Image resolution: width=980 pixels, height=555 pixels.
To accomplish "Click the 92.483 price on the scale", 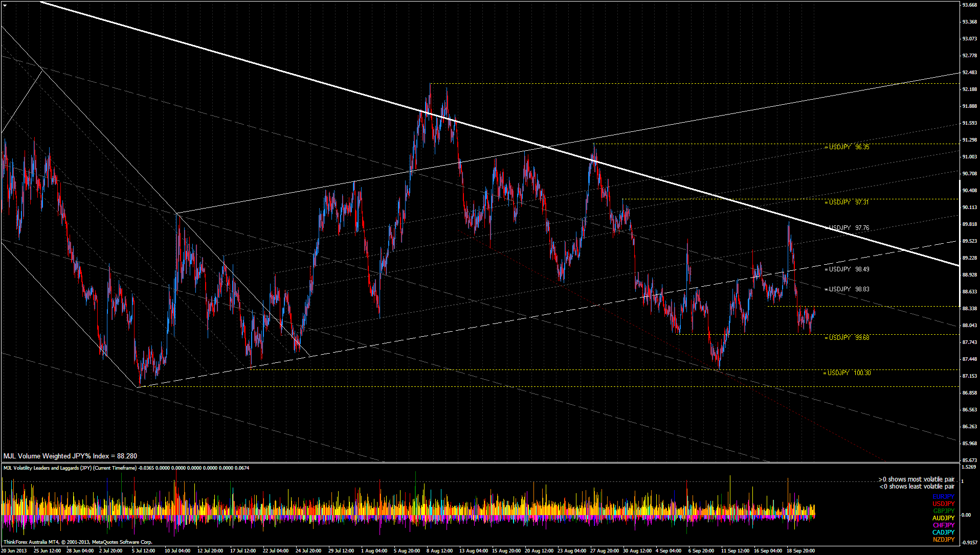I will click(970, 73).
